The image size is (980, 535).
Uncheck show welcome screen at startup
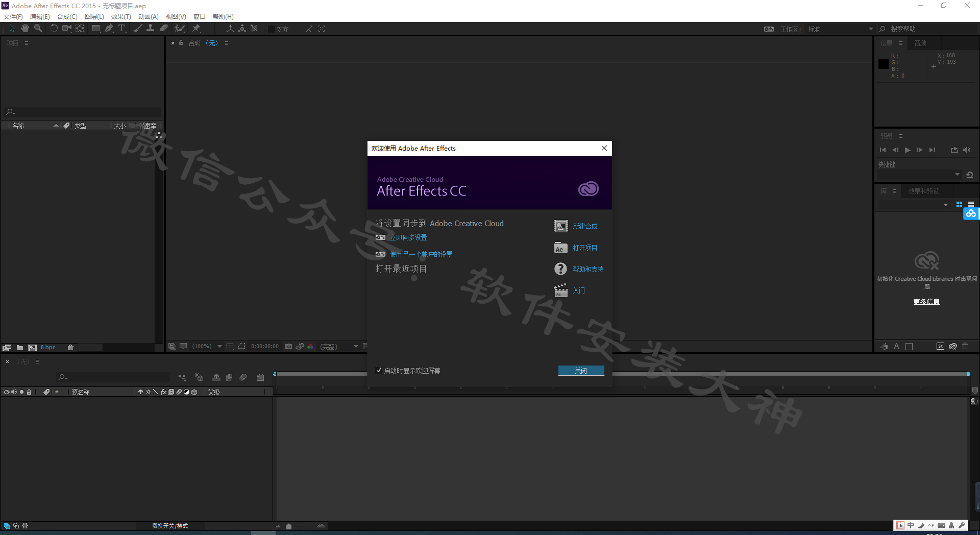pyautogui.click(x=379, y=371)
